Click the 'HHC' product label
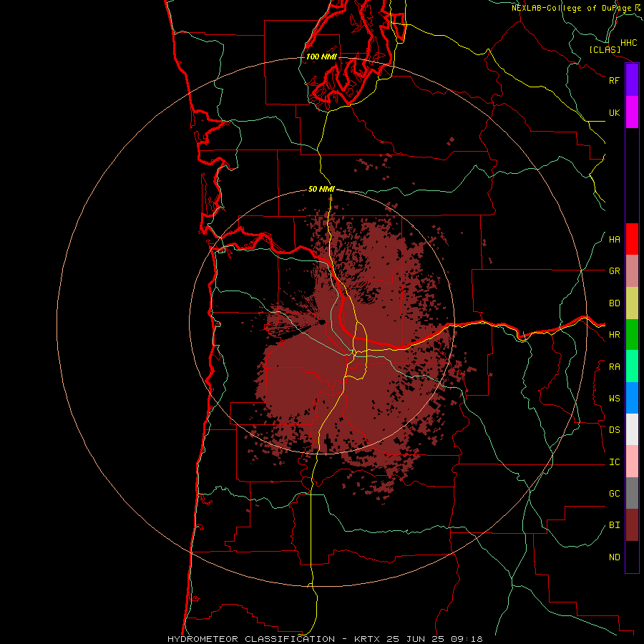Image resolution: width=644 pixels, height=644 pixels. click(x=629, y=43)
